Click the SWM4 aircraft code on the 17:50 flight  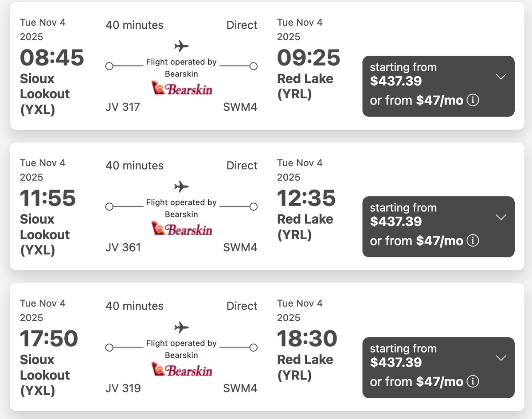coord(240,388)
